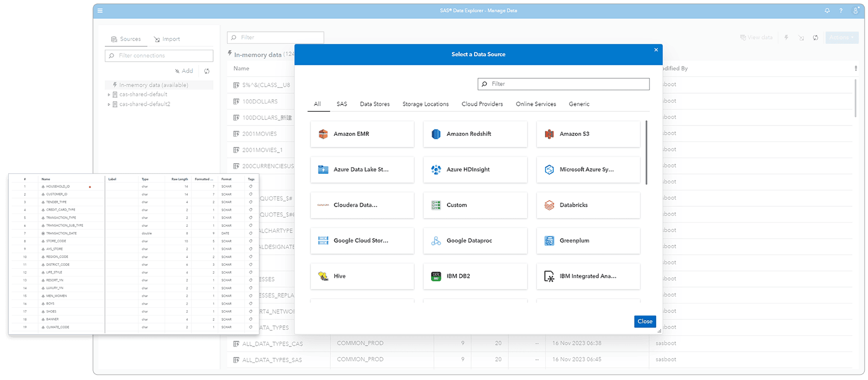Screen dimensions: 868x380
Task: Click tag icon for CUSTOMER_ID row
Action: point(251,194)
